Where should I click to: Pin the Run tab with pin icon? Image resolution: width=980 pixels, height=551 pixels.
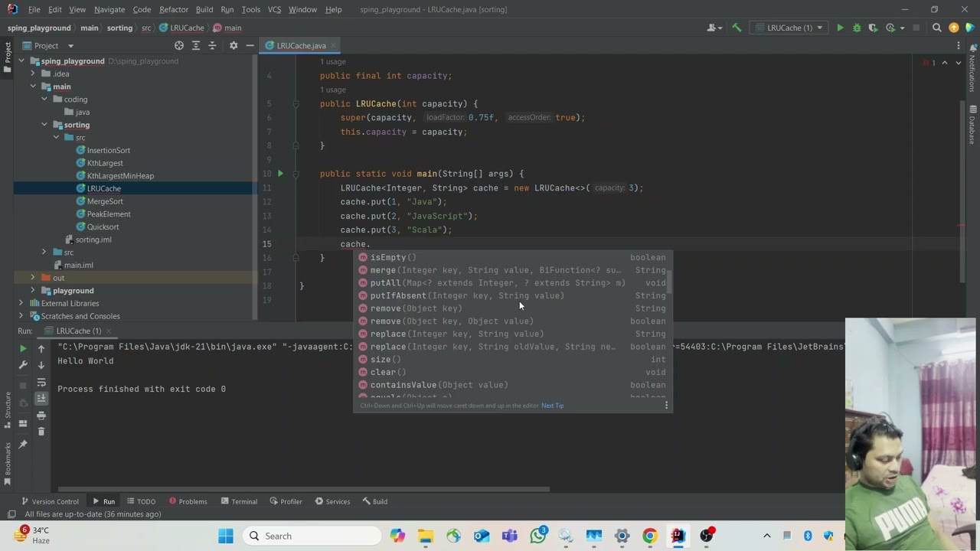click(x=23, y=445)
